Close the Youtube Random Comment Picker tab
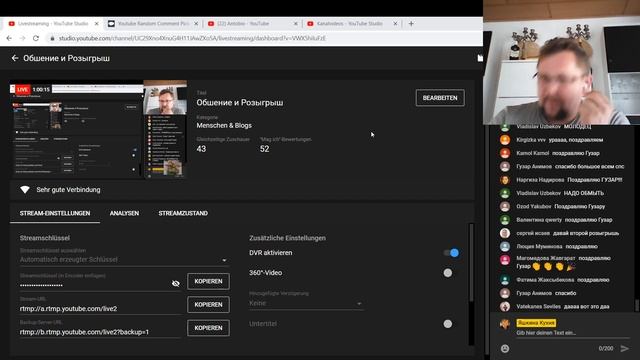 tap(196, 24)
